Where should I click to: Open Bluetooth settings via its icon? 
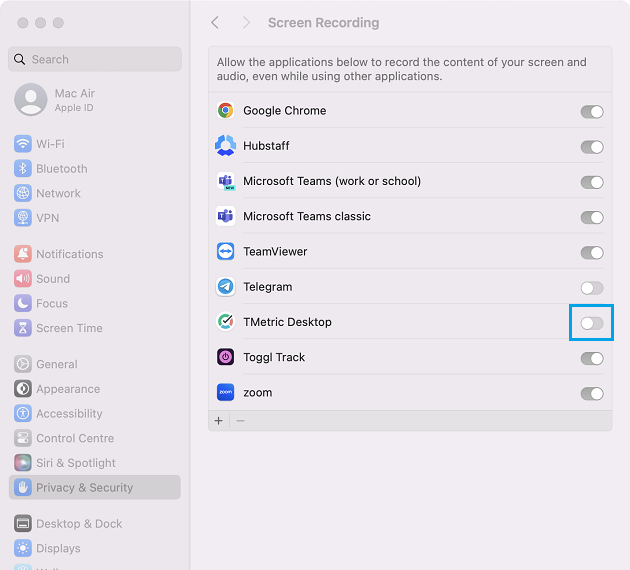click(23, 169)
